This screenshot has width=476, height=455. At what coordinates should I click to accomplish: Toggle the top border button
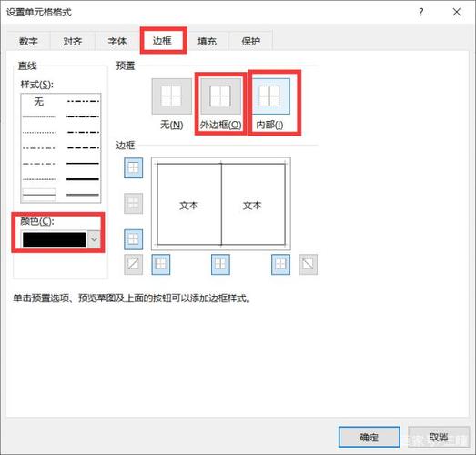tap(133, 167)
